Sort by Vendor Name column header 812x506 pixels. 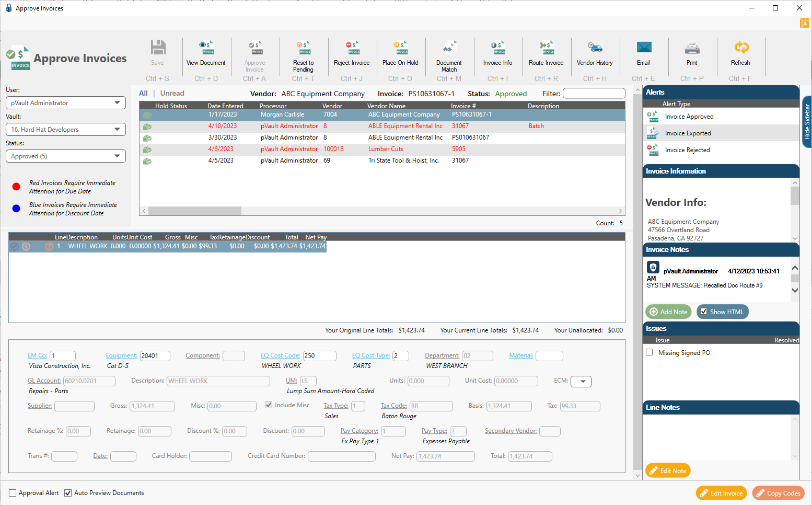(386, 106)
